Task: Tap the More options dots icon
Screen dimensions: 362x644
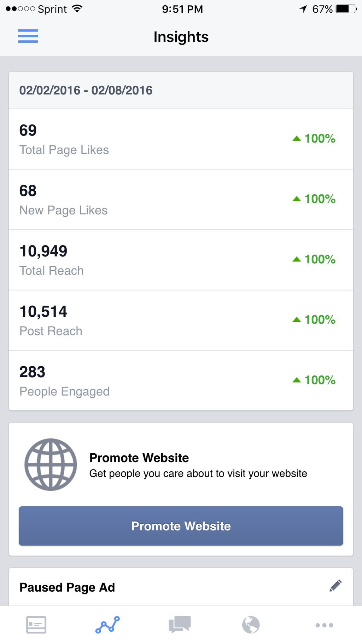Action: coord(324,625)
